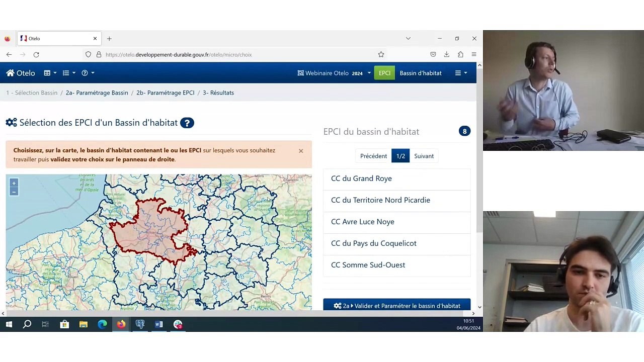The width and height of the screenshot is (644, 362).
Task: Close the Otelo tab
Action: click(x=95, y=38)
